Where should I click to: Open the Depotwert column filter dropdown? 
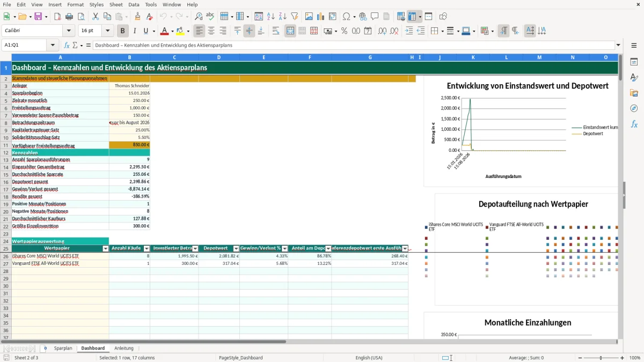pyautogui.click(x=236, y=248)
